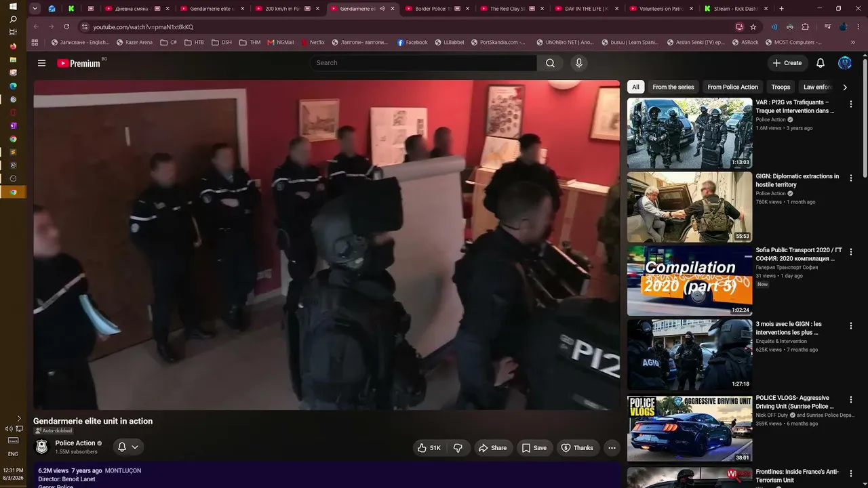Dislike the video with thumbs down
868x488 pixels.
tap(458, 448)
